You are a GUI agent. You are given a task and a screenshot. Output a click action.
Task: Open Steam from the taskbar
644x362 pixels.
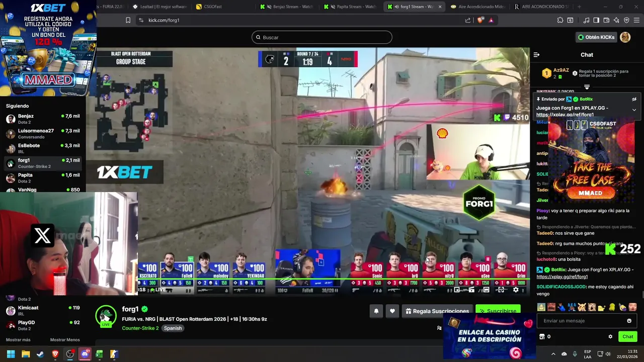pyautogui.click(x=40, y=354)
